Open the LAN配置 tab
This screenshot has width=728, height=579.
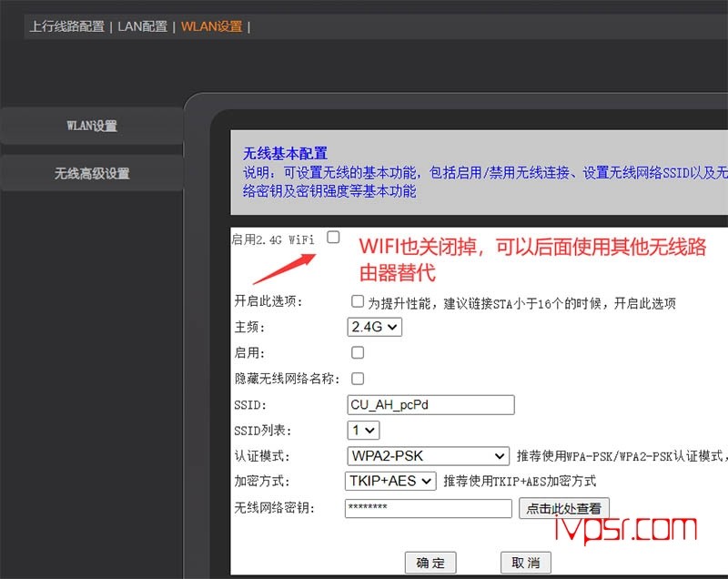[143, 26]
